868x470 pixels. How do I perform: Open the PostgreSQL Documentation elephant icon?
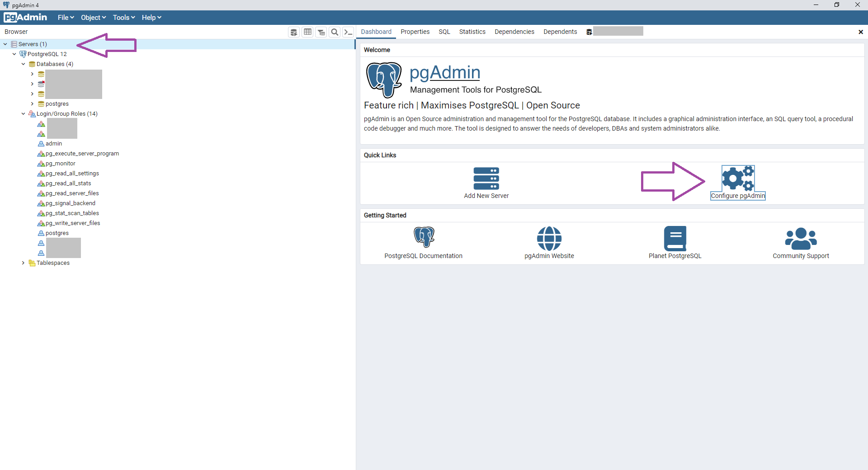click(424, 237)
